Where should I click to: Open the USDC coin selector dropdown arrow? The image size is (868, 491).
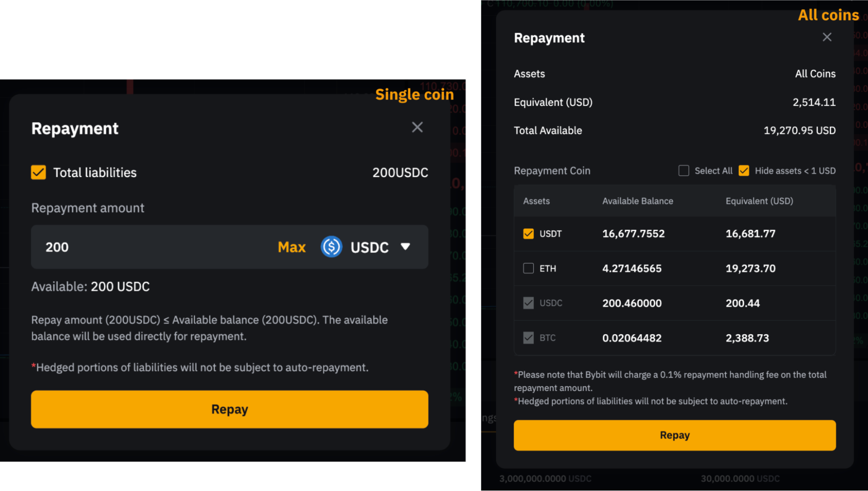[x=406, y=247]
